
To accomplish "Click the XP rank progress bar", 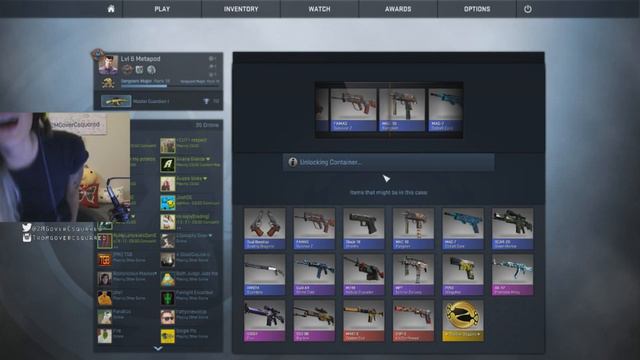I will tap(170, 86).
